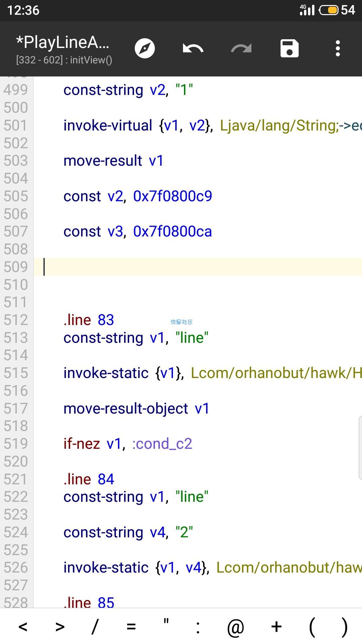
Task: Tap the initView() method range subtitle
Action: [x=64, y=60]
